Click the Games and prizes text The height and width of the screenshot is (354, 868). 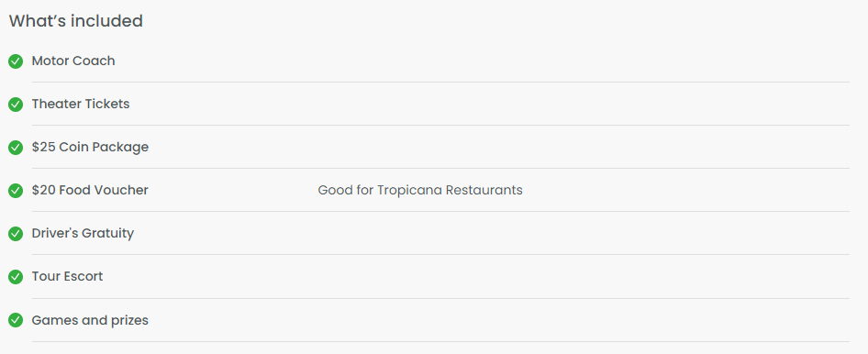[x=90, y=320]
